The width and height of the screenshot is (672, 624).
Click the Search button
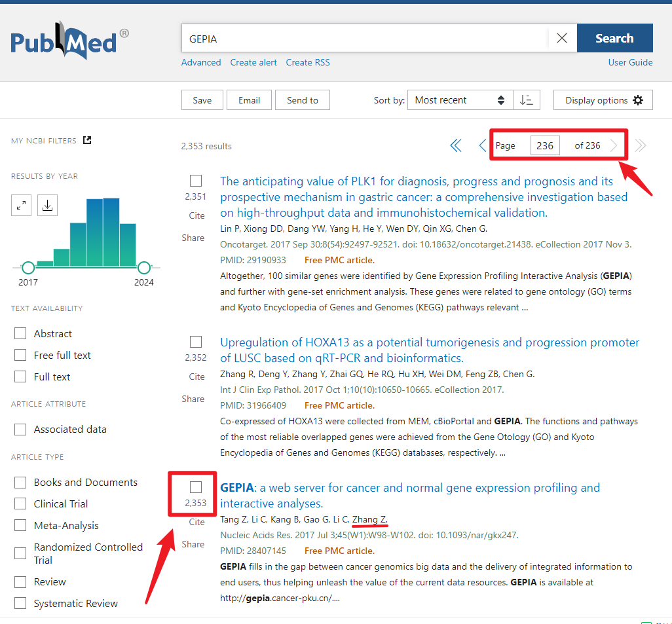(x=614, y=38)
